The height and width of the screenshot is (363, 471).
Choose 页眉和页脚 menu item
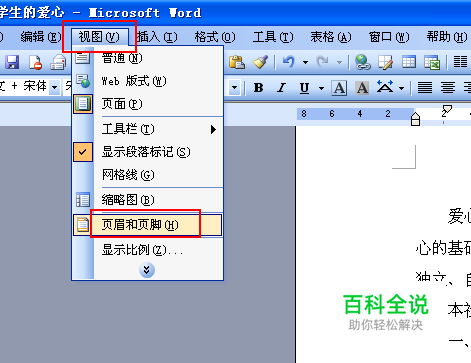pos(148,225)
